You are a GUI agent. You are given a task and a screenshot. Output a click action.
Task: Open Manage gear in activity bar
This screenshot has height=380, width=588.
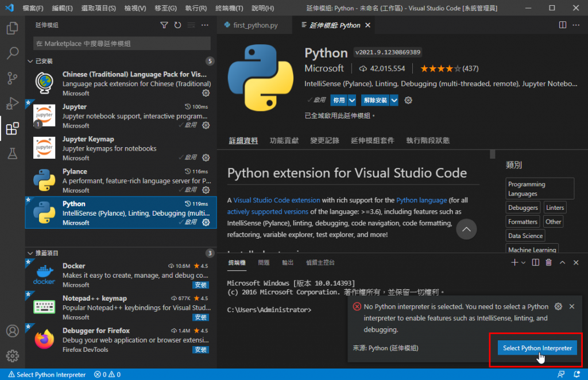[13, 356]
